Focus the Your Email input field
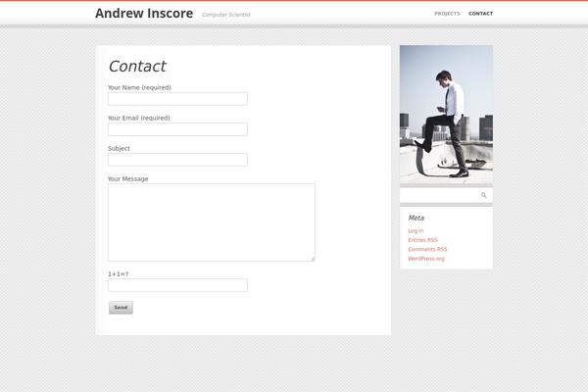 click(177, 129)
